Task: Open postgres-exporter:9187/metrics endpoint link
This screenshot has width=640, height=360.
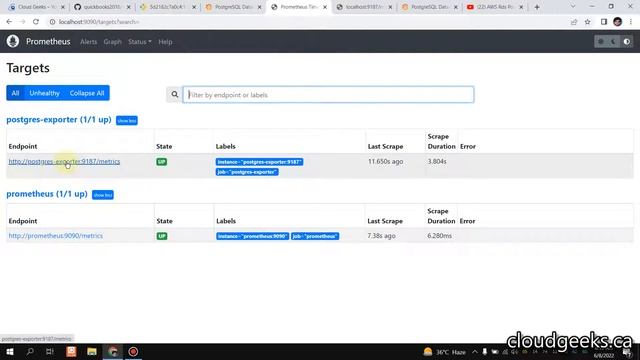Action: click(x=64, y=161)
